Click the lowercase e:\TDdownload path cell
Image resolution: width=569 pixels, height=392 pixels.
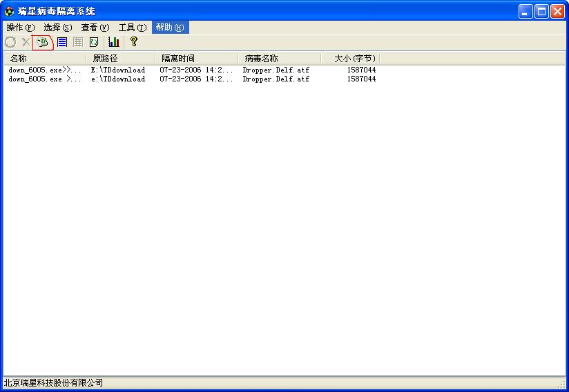coord(118,79)
